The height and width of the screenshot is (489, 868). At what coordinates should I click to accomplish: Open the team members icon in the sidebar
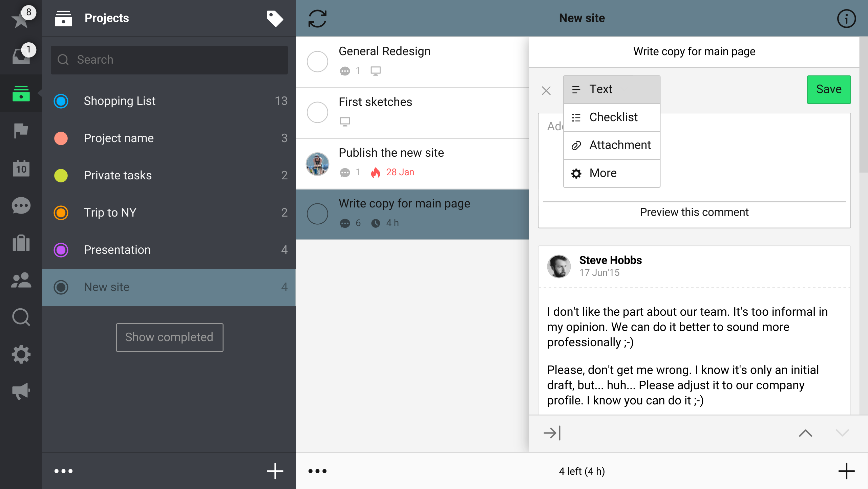[x=21, y=280]
